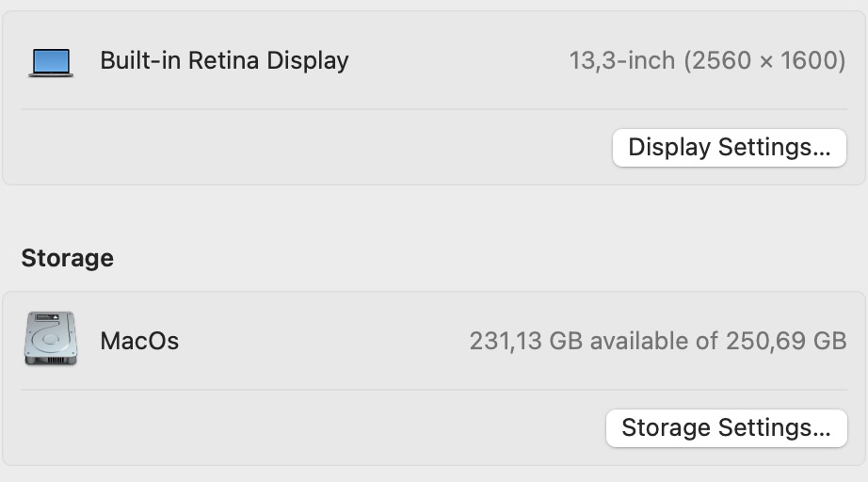Click the hard disk icon next to MacOs
The width and height of the screenshot is (868, 482).
pos(51,340)
